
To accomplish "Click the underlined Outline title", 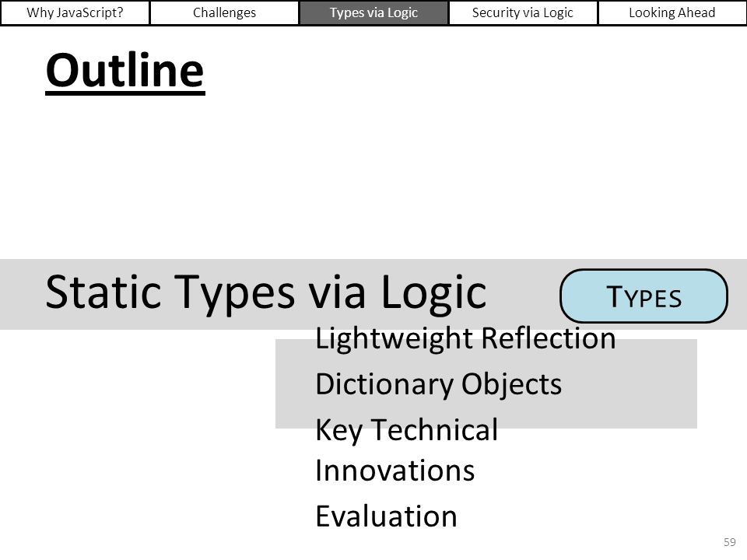I will point(124,72).
